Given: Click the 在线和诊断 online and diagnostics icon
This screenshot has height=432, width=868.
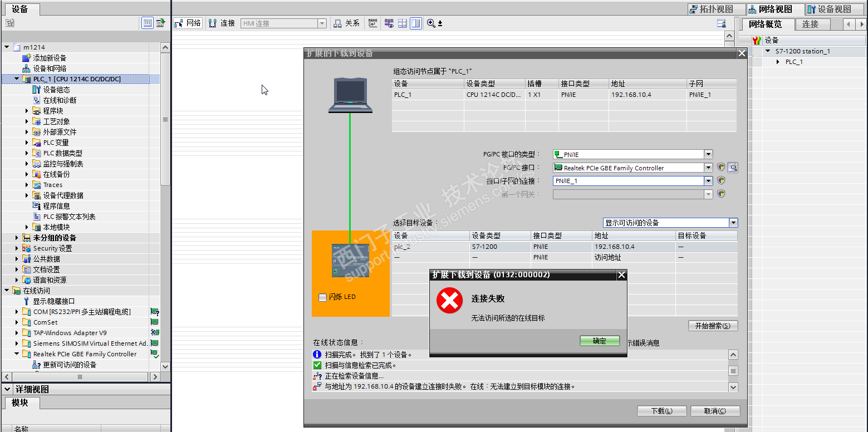Looking at the screenshot, I should click(37, 100).
